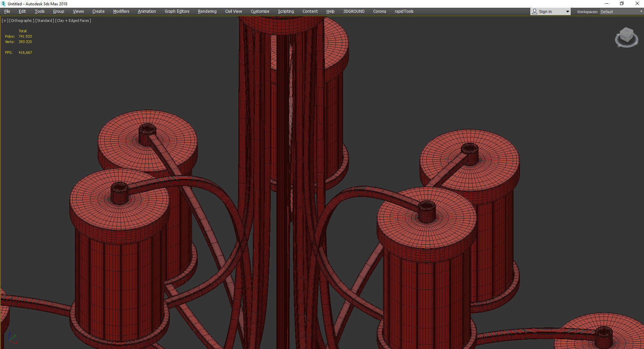Open the 3DGROUND menu
The height and width of the screenshot is (349, 644).
tap(354, 11)
